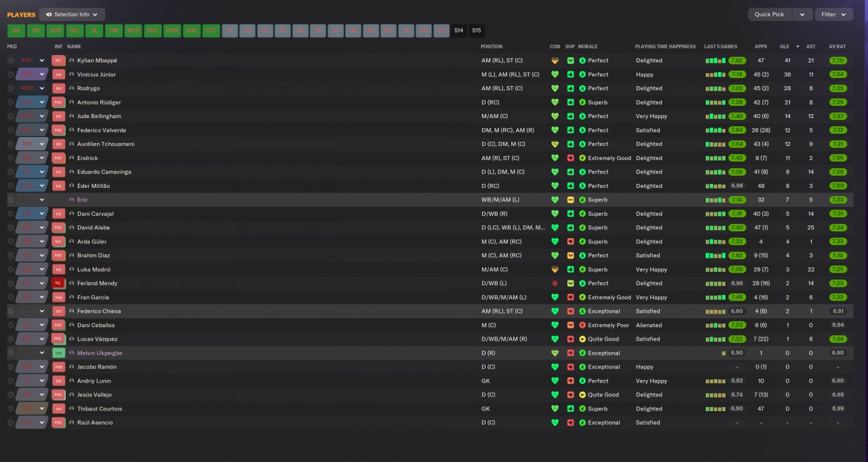Click Fran García's Extremely Good morale icon
868x462 pixels.
click(x=582, y=297)
